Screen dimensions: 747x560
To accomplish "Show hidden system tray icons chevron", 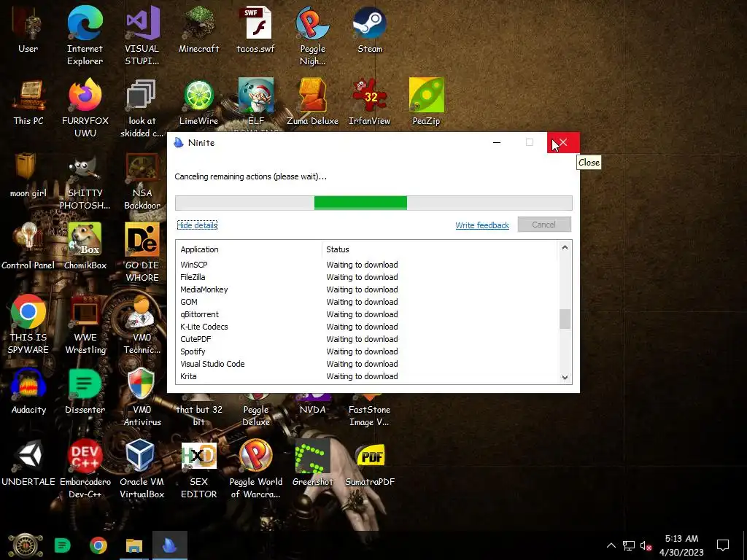I will point(611,545).
